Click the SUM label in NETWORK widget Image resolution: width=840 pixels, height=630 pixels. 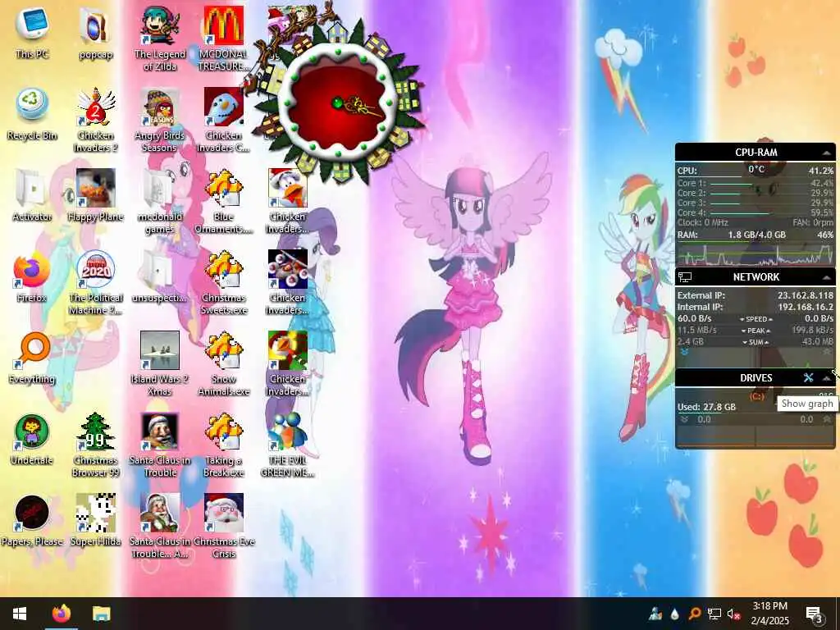(756, 342)
